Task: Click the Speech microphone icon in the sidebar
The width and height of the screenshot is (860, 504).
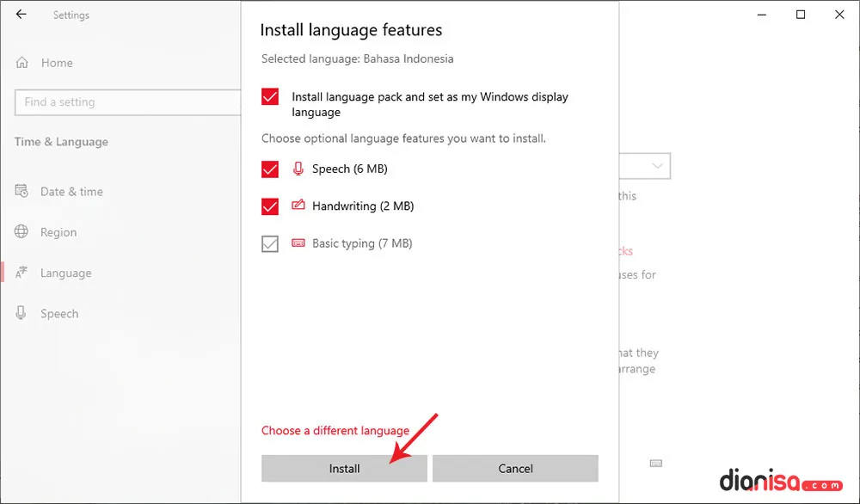Action: [x=21, y=313]
